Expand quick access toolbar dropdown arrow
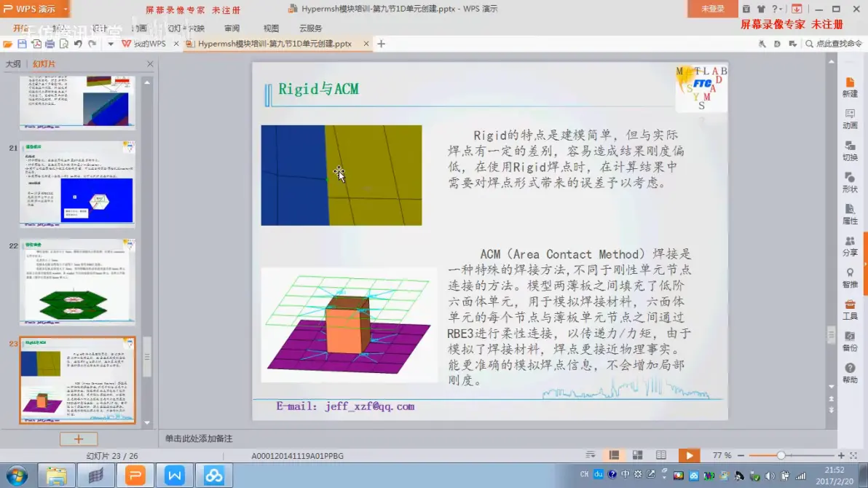The image size is (868, 488). pyautogui.click(x=110, y=44)
